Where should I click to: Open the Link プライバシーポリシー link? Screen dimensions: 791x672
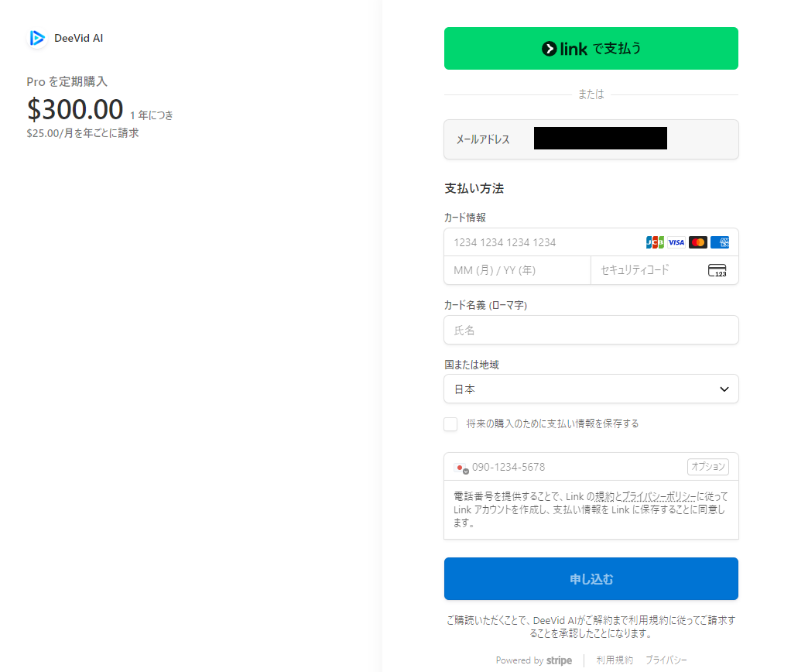tap(658, 496)
